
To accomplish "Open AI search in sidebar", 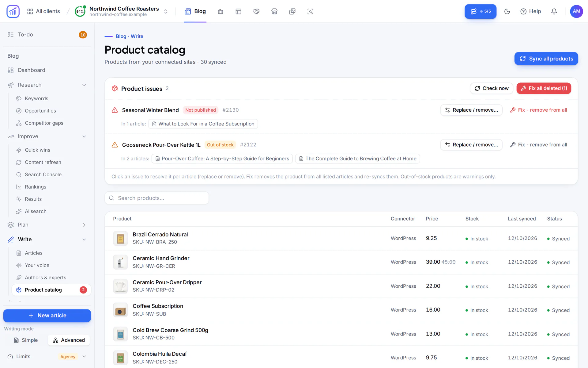I will (51, 211).
